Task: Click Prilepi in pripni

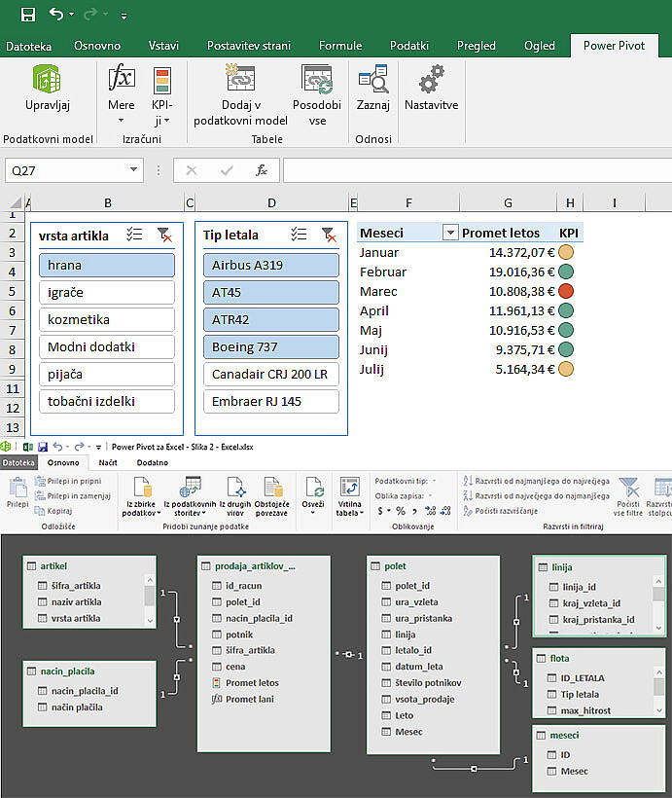Action: pyautogui.click(x=68, y=481)
